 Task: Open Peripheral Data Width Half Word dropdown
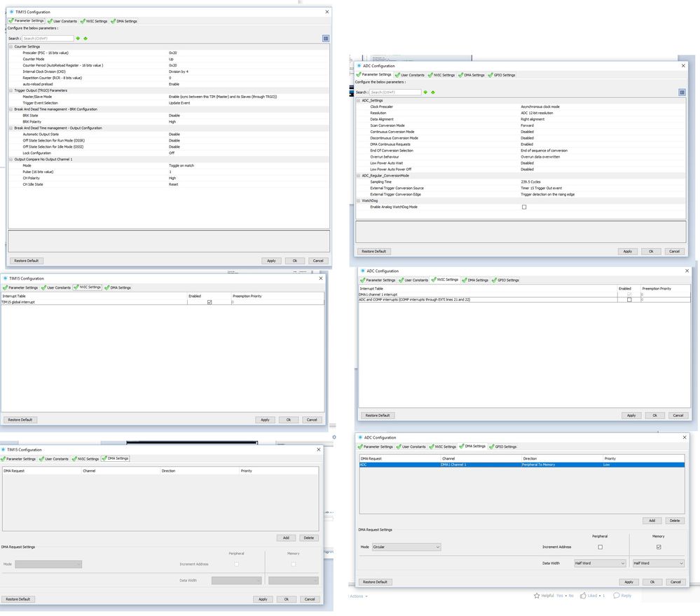tap(600, 563)
